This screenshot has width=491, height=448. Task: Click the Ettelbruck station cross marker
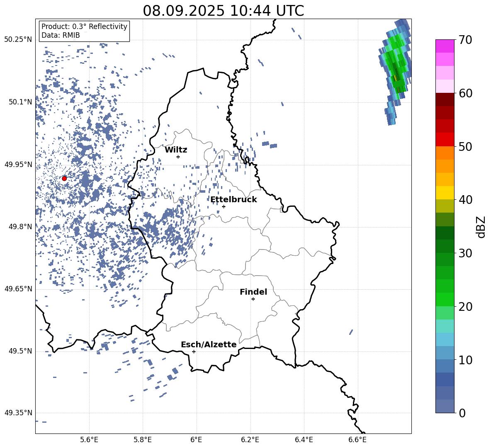click(224, 206)
